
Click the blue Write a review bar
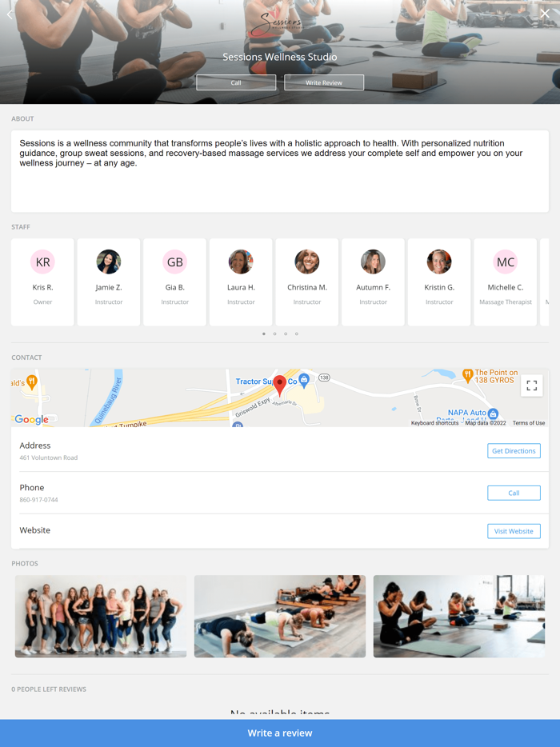pyautogui.click(x=280, y=733)
